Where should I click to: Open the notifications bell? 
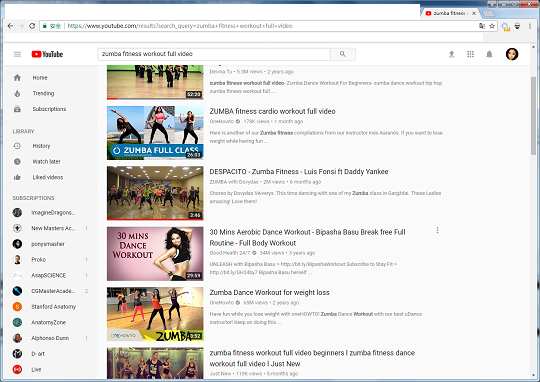coord(489,54)
